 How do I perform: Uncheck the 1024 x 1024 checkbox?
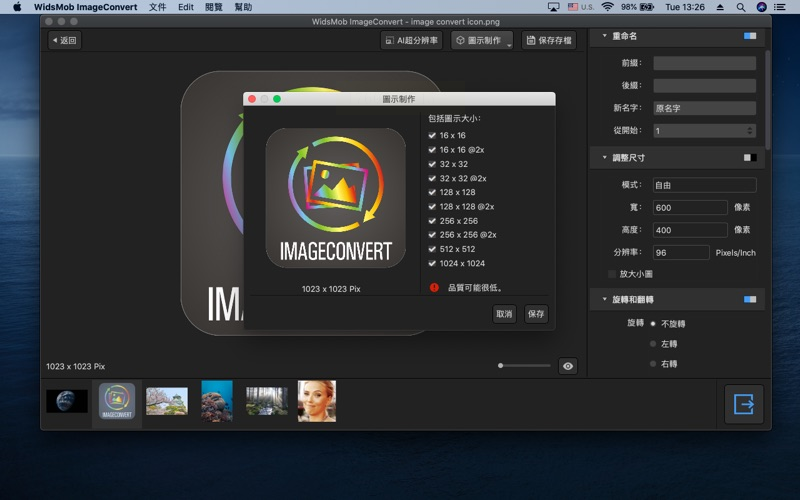pos(432,263)
